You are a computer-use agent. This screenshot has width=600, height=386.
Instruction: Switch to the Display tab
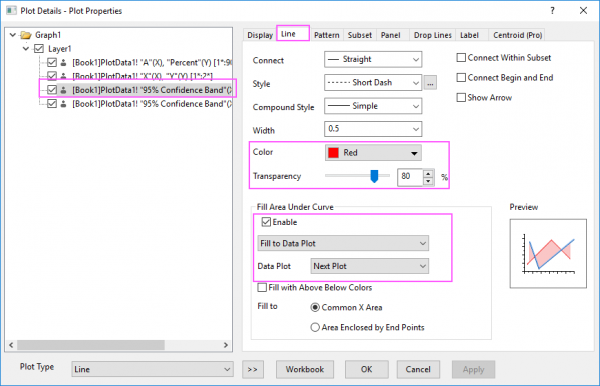(260, 35)
